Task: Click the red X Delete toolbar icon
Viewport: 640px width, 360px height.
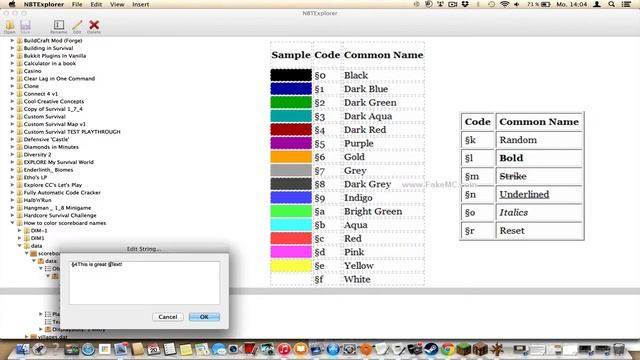Action: 94,25
